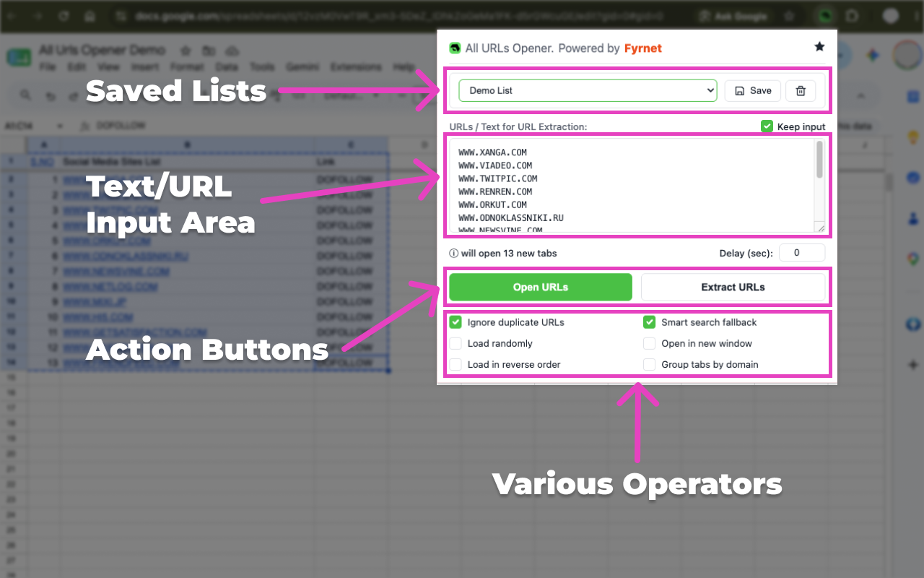Click the Delay (sec) input field
The image size is (924, 578).
[802, 253]
